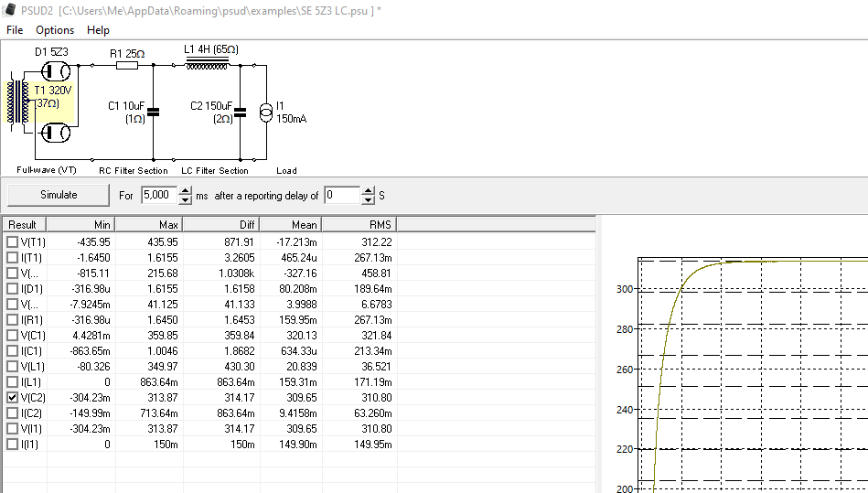Image resolution: width=868 pixels, height=493 pixels.
Task: Increase reporting delay with up arrow
Action: pos(368,191)
